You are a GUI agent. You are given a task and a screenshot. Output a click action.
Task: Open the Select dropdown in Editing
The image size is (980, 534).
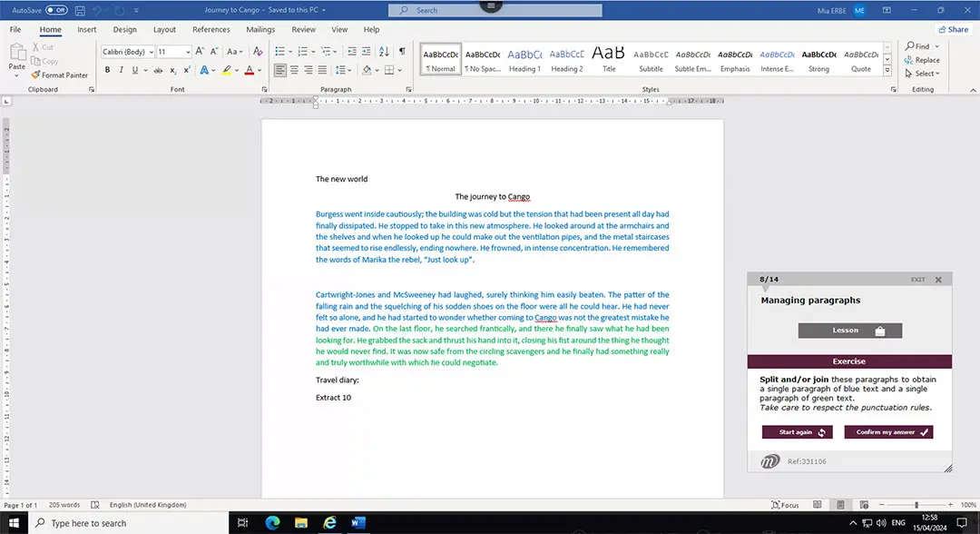click(924, 74)
